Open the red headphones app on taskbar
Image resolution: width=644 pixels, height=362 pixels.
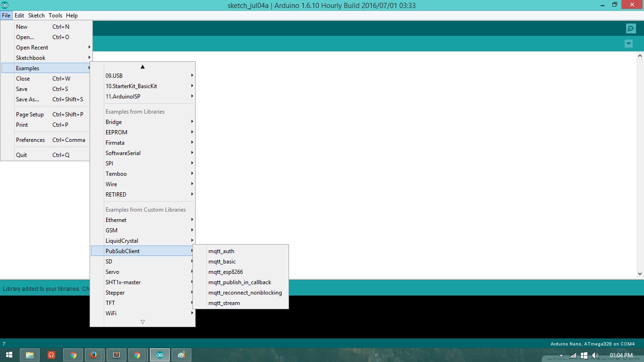[x=51, y=355]
